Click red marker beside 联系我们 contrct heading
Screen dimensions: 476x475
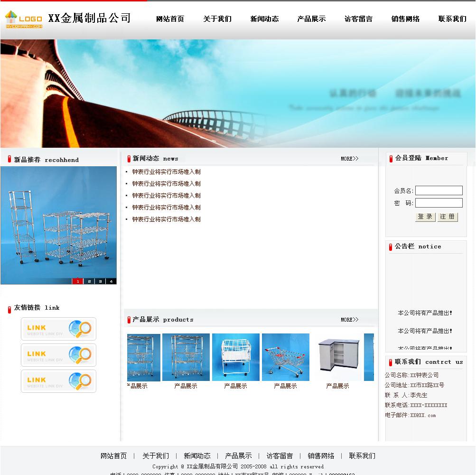click(391, 362)
